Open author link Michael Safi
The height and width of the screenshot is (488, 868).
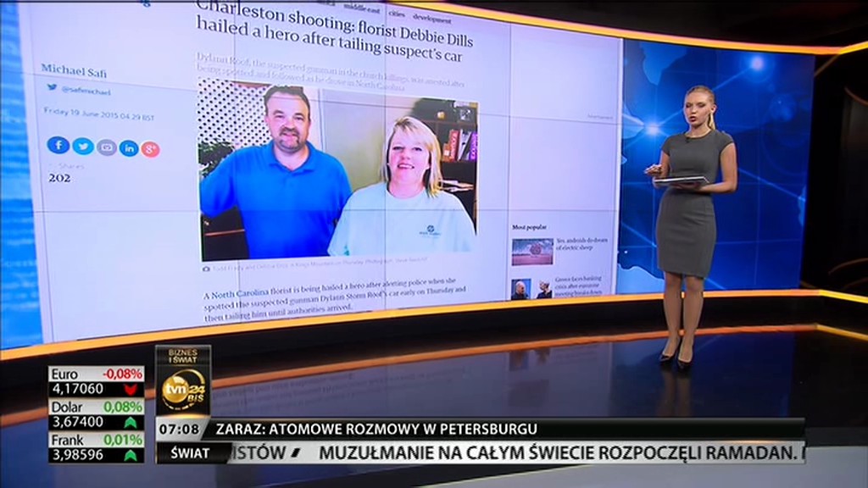(x=74, y=70)
